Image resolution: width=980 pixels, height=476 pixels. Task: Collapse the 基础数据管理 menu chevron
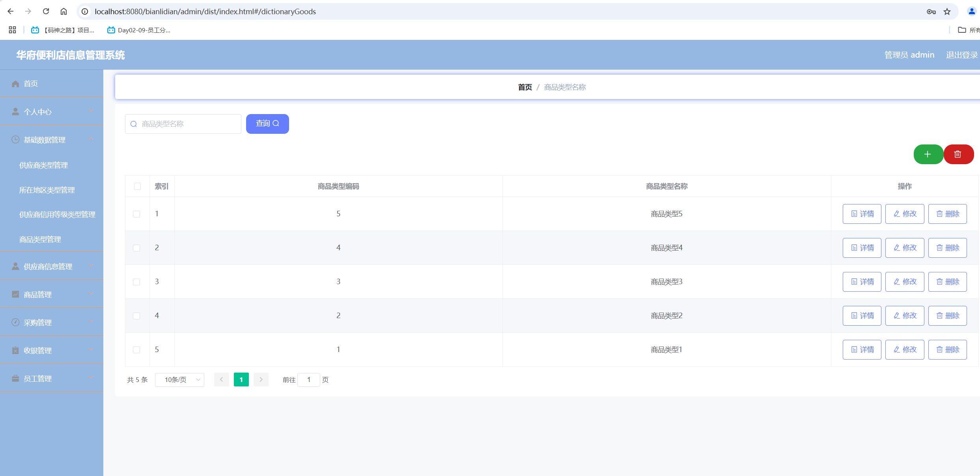pos(91,139)
